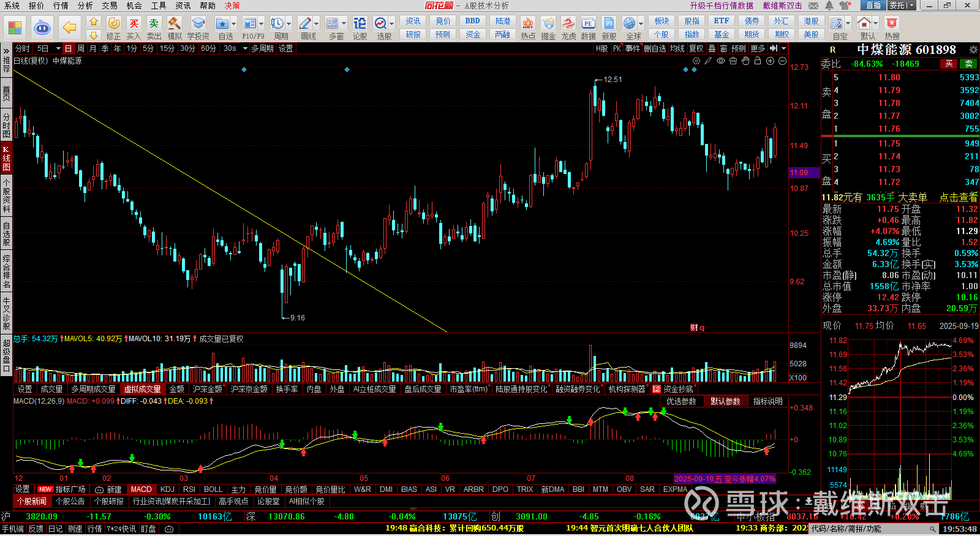Toggle 均线 moving averages display
Image resolution: width=980 pixels, height=536 pixels.
pos(677,48)
